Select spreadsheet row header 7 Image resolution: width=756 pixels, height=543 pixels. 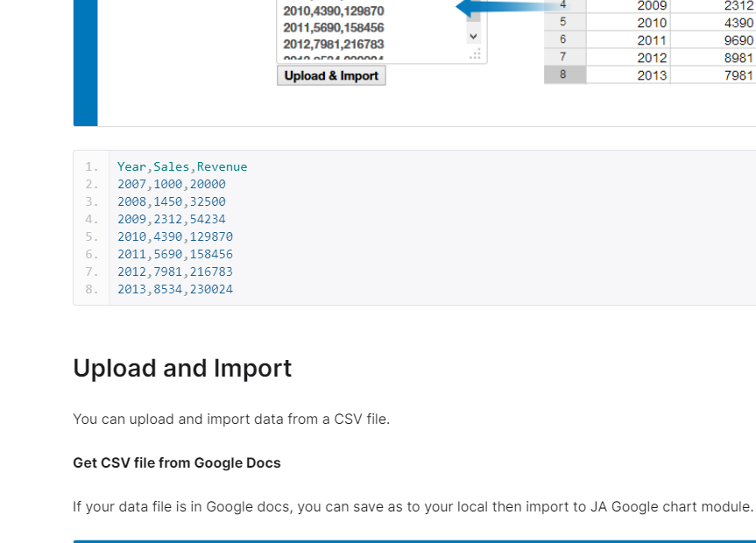pos(564,58)
